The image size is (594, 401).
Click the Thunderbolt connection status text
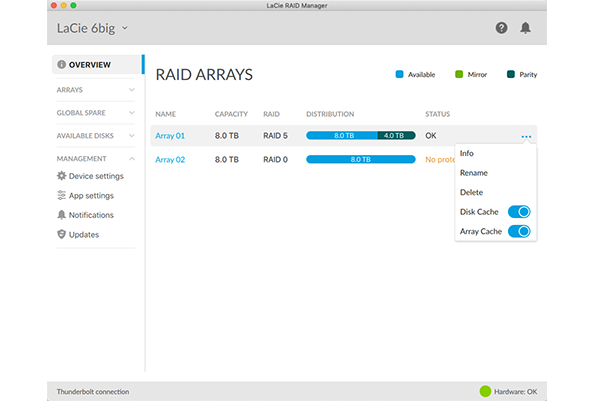point(93,392)
